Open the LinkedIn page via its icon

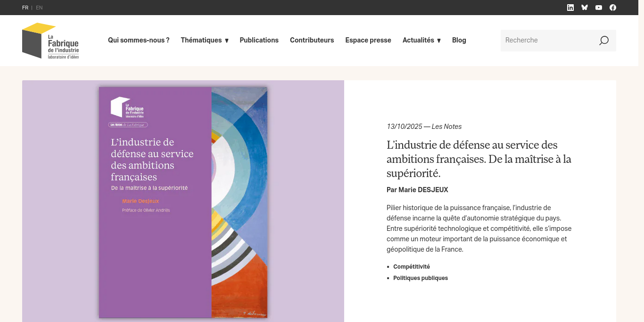click(570, 7)
